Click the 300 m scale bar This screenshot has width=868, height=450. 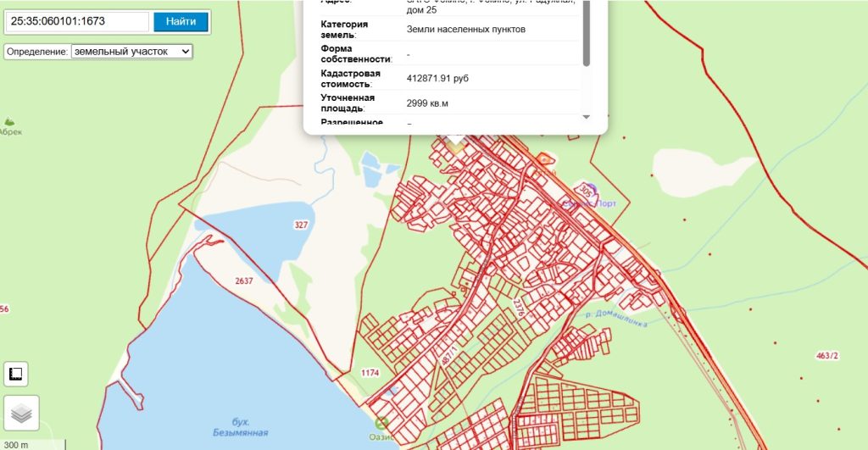tap(33, 444)
